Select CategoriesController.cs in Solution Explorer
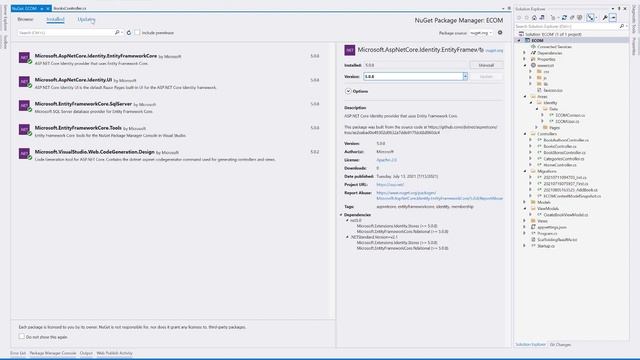Screen dimensions: 640x360 [564, 159]
